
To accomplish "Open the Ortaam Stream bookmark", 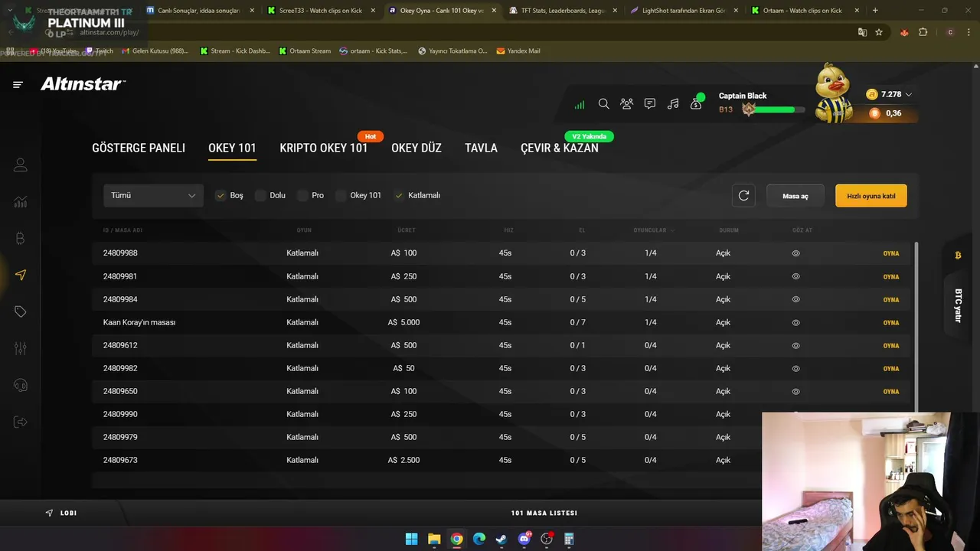I will [305, 51].
